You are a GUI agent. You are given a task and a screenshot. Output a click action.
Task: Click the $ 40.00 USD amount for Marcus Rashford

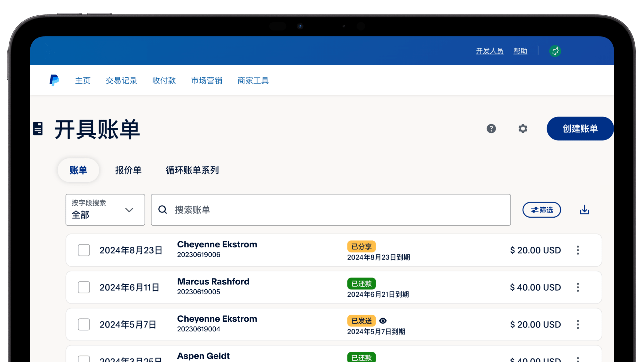point(535,287)
